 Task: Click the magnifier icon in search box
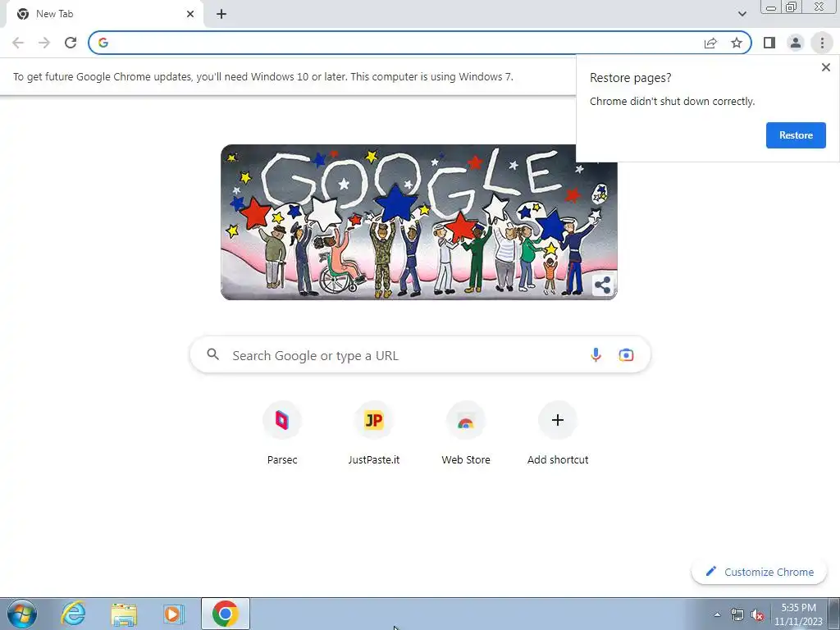pyautogui.click(x=212, y=354)
